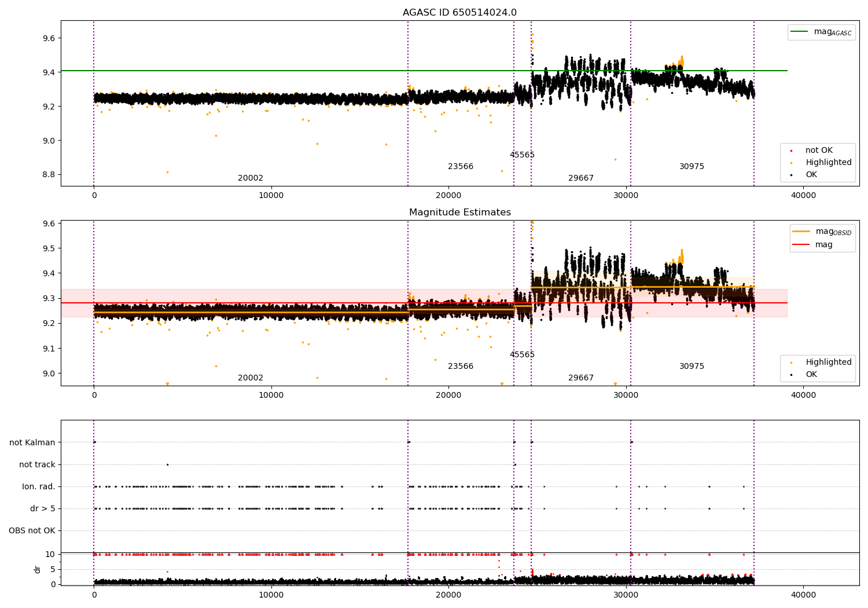Click the "40000" x-tick of the bottom plot
The image size is (868, 608).
pos(803,595)
